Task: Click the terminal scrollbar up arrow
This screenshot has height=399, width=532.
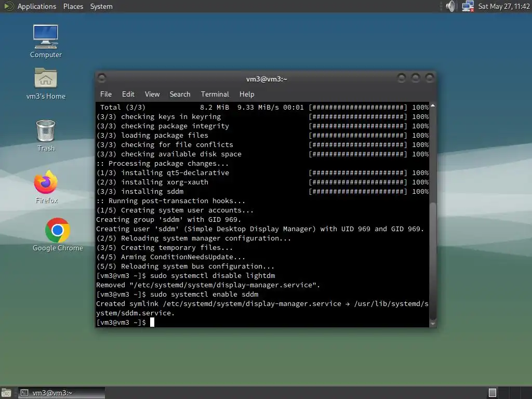Action: coord(433,106)
